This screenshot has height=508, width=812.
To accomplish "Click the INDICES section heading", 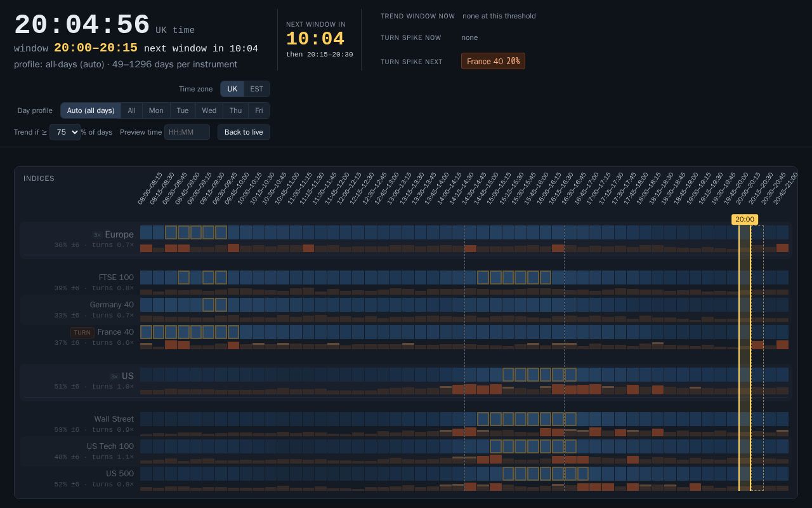I will tap(39, 178).
